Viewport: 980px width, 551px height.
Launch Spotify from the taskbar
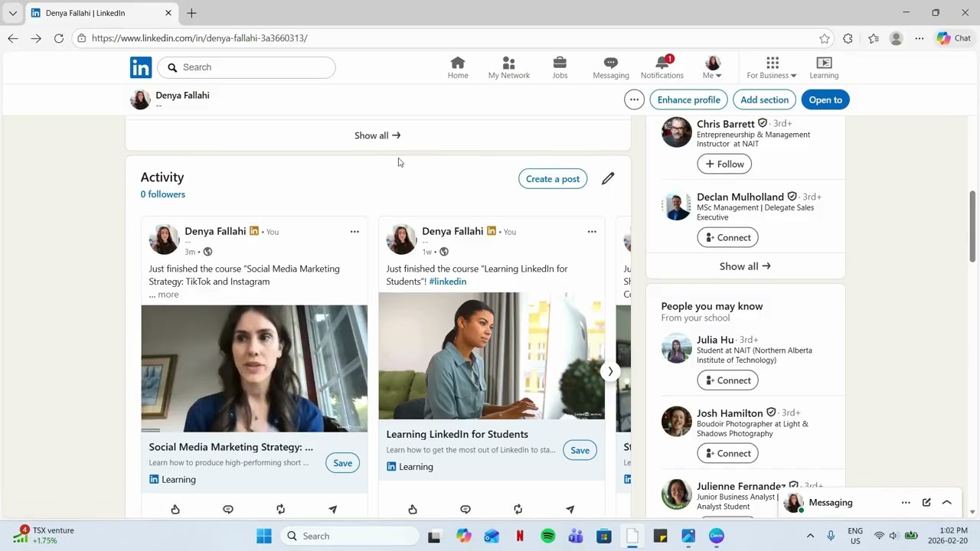pos(548,536)
